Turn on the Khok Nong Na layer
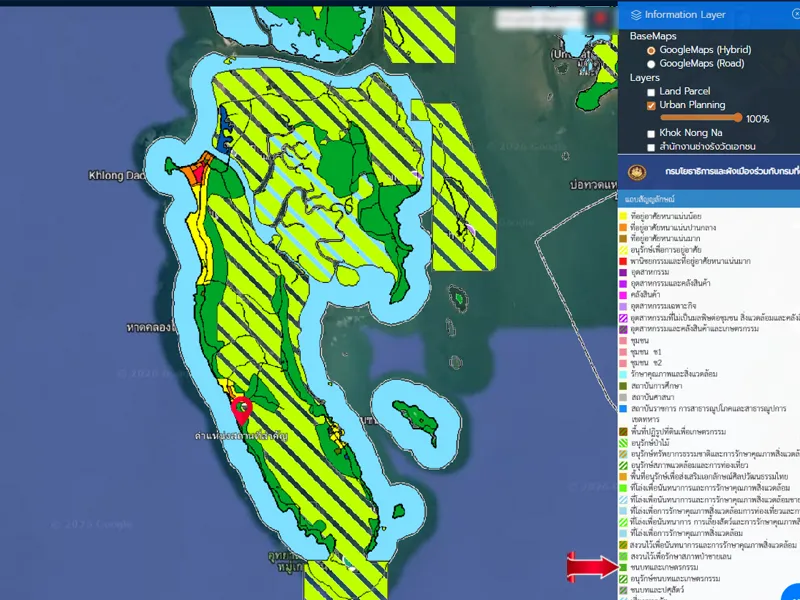The image size is (800, 600). click(651, 133)
